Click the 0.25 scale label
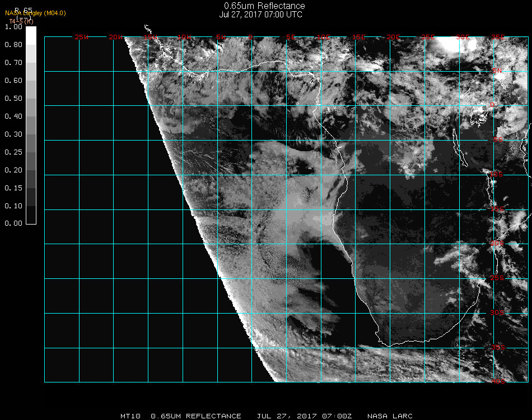The width and height of the screenshot is (532, 420). 13,152
